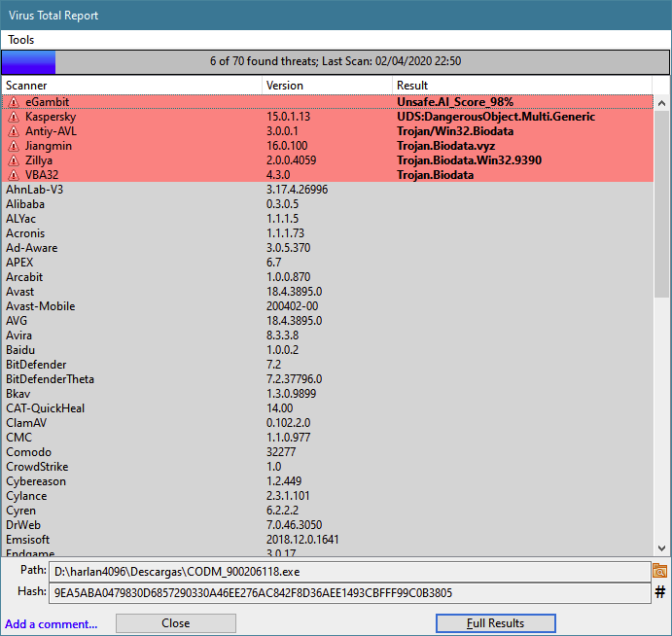
Task: Sort by the Scanner column header
Action: (x=132, y=86)
